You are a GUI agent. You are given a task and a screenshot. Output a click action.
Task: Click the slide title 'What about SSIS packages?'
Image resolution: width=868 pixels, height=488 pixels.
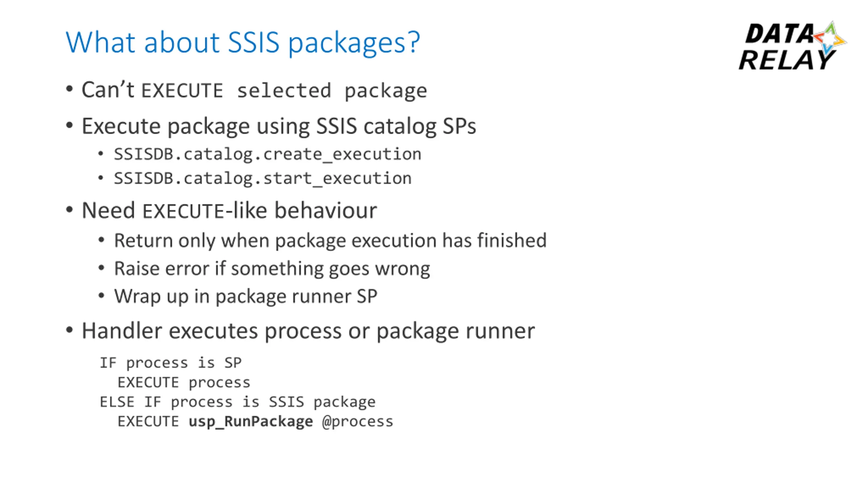[243, 43]
